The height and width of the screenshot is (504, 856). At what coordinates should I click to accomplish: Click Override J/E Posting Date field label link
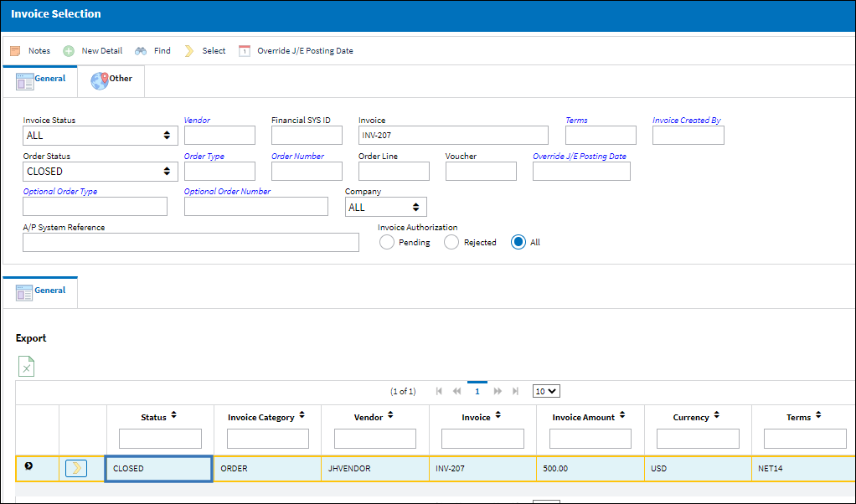coord(580,156)
